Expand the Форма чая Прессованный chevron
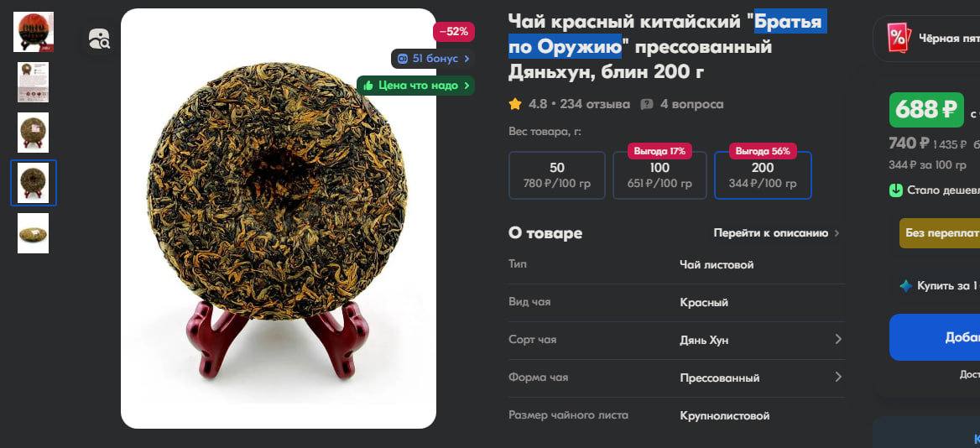980x448 pixels. 838,378
